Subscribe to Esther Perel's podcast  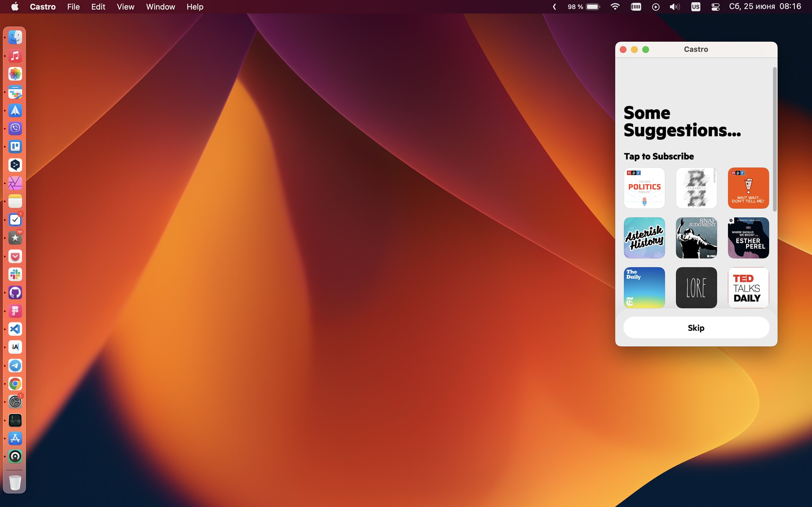[x=748, y=238]
